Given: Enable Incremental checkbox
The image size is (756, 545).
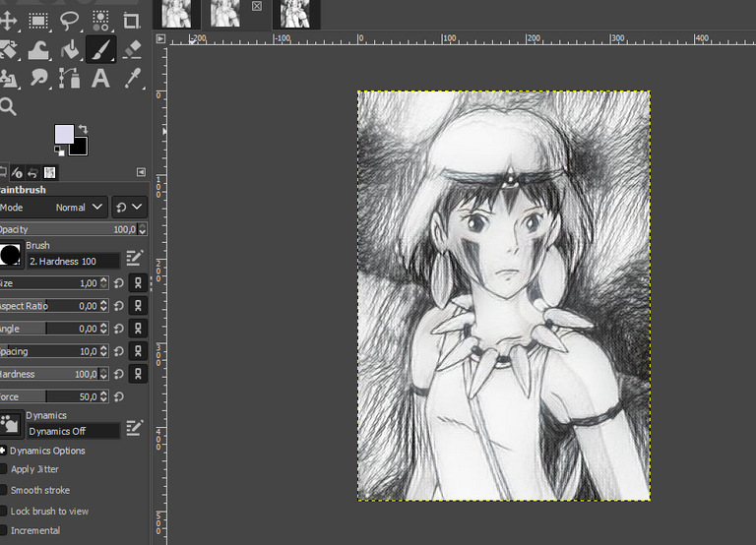Looking at the screenshot, I should pyautogui.click(x=3, y=530).
